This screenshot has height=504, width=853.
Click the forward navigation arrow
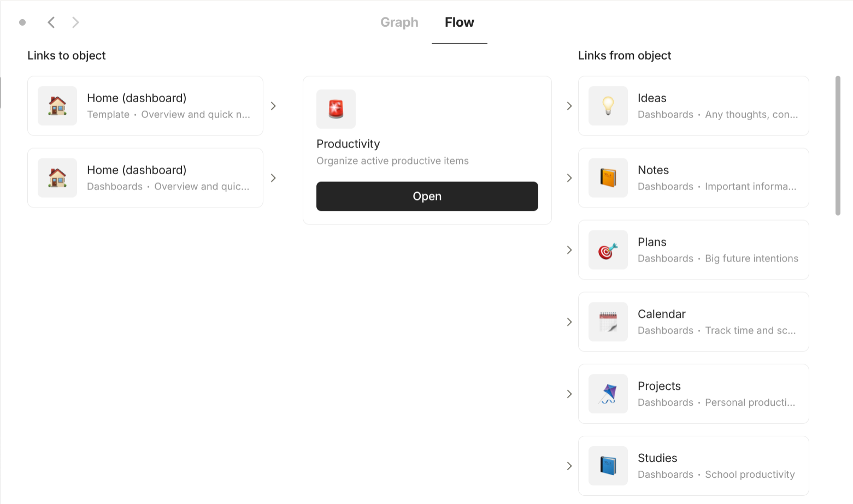click(75, 22)
